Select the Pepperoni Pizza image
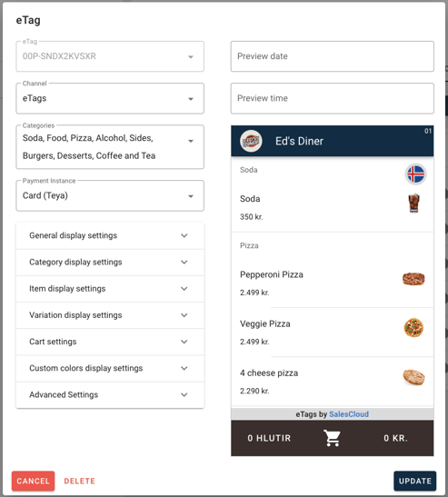Screen dimensions: 448x497 [x=413, y=279]
